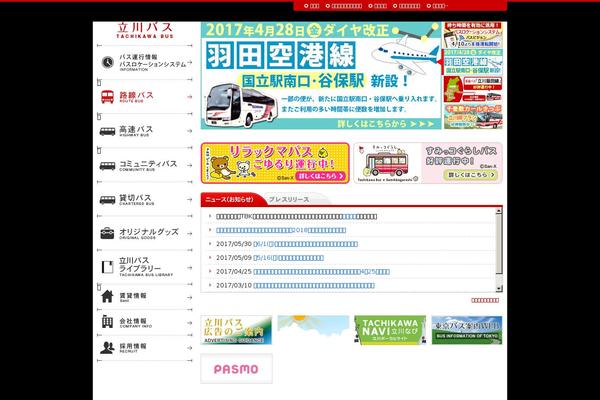Click arrow at right of コミュニティバス row

[x=189, y=165]
